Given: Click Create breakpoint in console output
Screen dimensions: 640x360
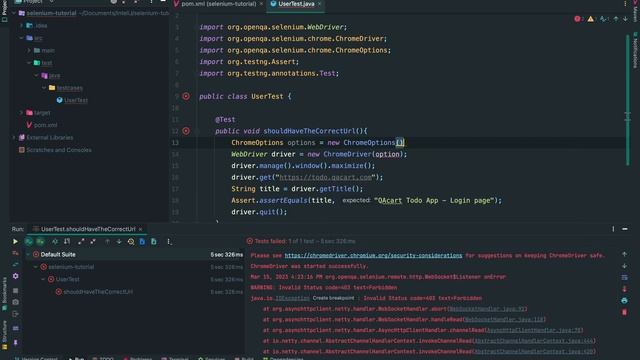Looking at the screenshot, I should pos(333,298).
